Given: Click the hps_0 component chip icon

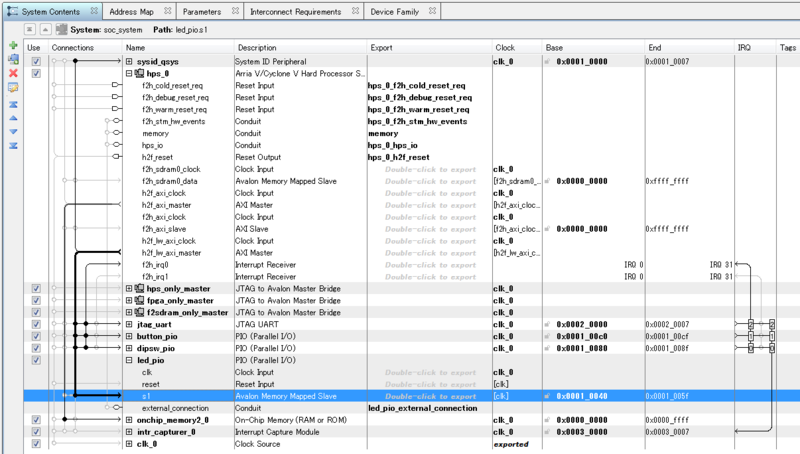Looking at the screenshot, I should (139, 73).
